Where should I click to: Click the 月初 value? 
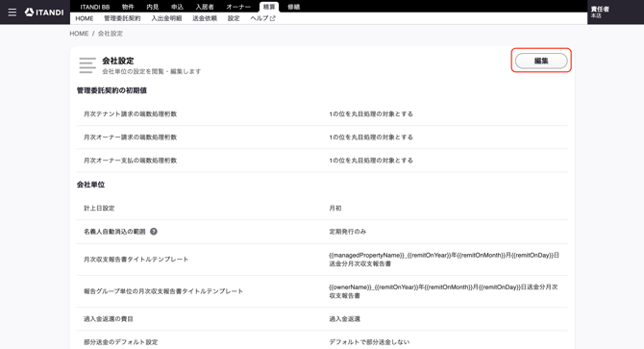click(x=335, y=209)
